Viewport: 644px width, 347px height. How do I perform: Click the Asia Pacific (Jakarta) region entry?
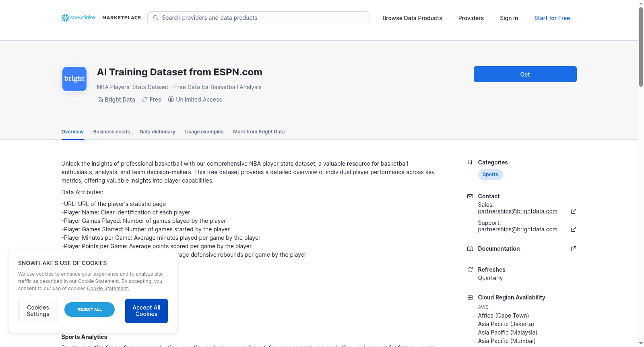tap(506, 324)
